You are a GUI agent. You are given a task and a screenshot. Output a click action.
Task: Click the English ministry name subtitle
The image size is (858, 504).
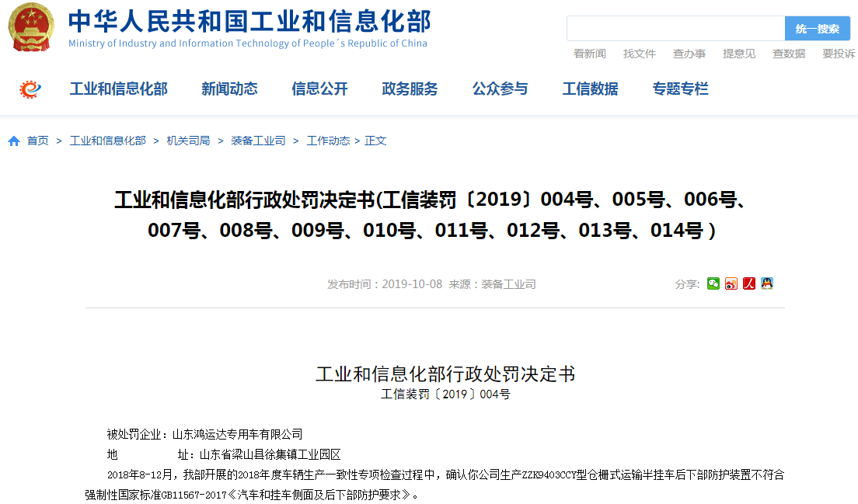[x=248, y=43]
